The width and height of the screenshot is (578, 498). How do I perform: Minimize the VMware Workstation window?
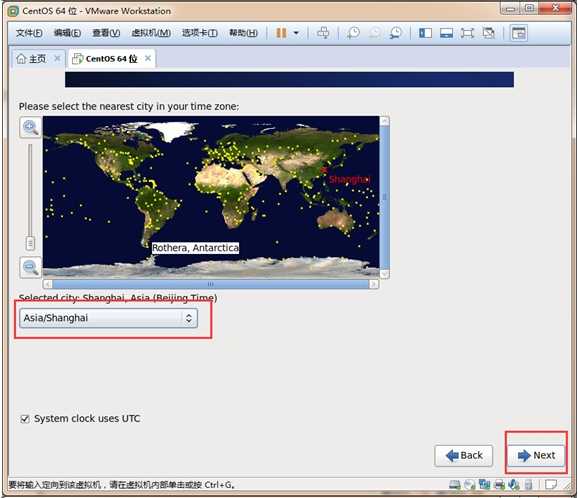[510, 8]
